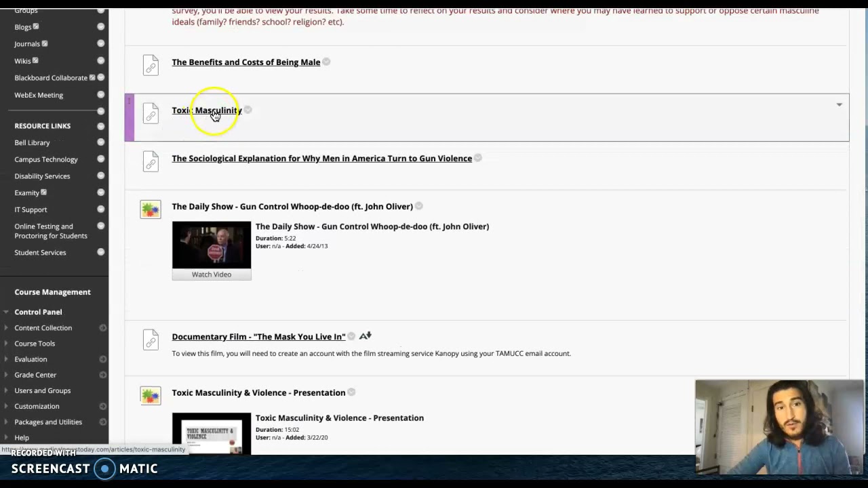This screenshot has width=868, height=488.
Task: Open Disability Services resource link
Action: point(42,176)
